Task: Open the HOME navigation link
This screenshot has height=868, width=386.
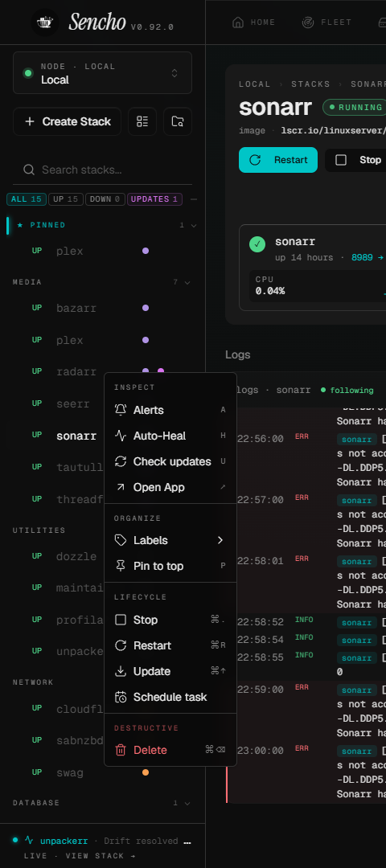Action: (253, 23)
